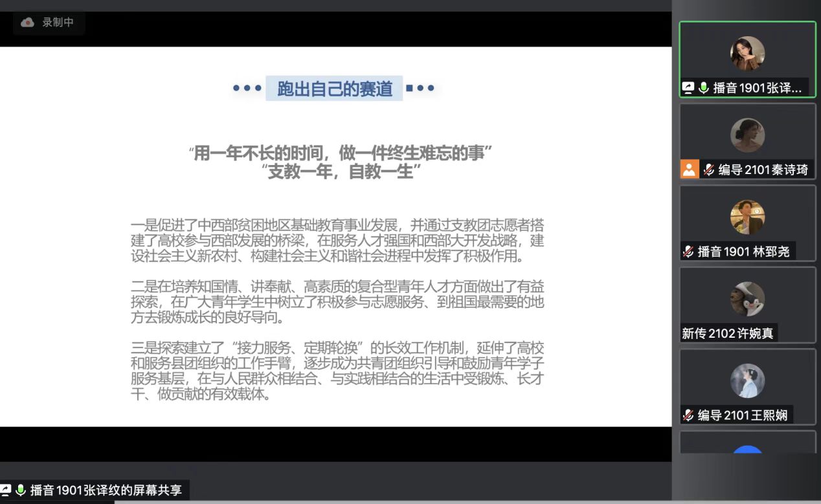Click muted microphone icon next to 编导2101秦诗琦
Image resolution: width=821 pixels, height=504 pixels.
709,170
